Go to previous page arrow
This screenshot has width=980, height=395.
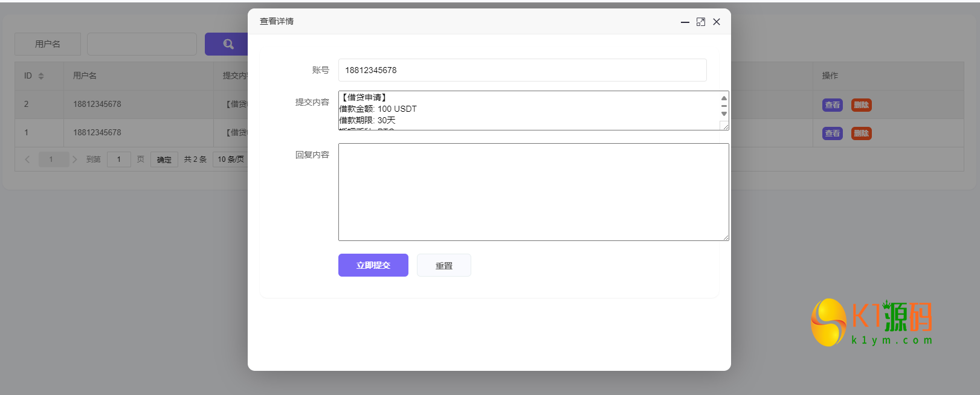[27, 159]
